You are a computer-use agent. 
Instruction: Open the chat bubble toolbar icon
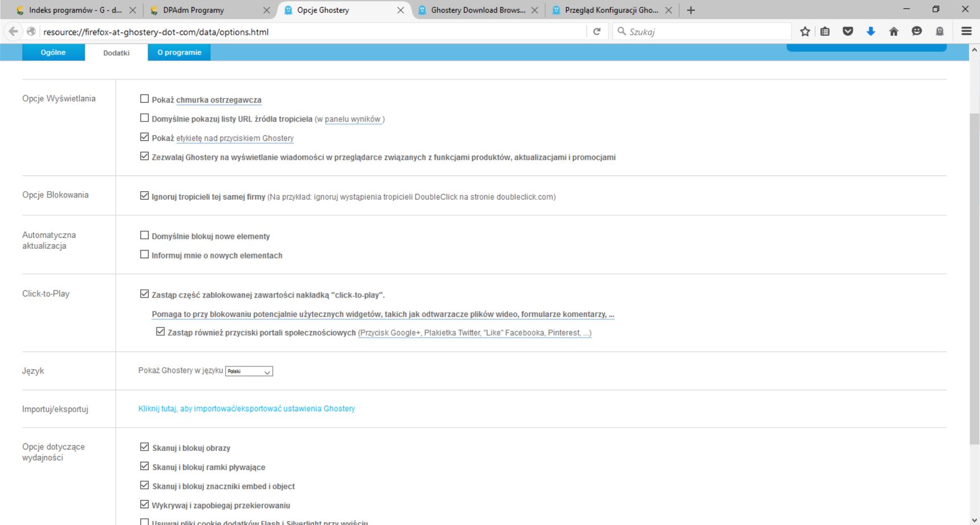click(x=916, y=31)
